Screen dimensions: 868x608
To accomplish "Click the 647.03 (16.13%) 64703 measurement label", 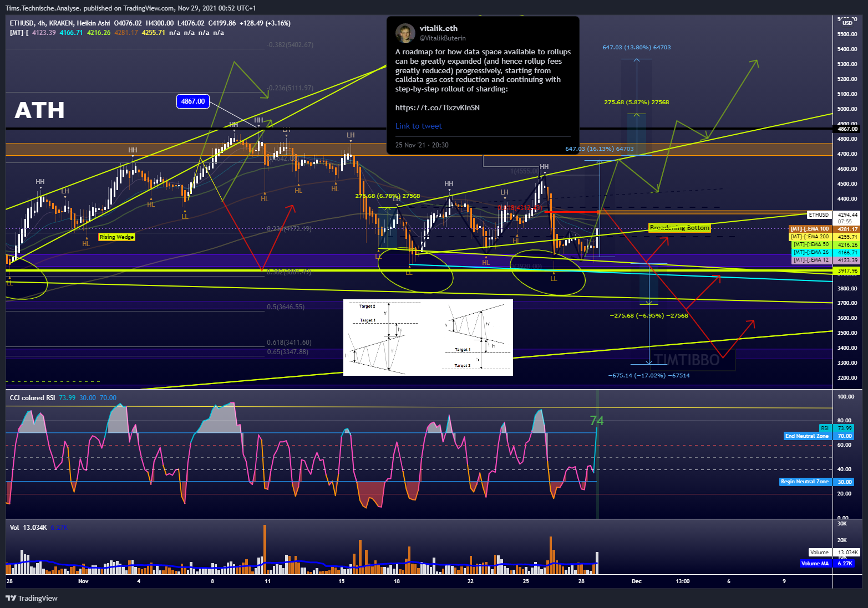I will [x=600, y=149].
